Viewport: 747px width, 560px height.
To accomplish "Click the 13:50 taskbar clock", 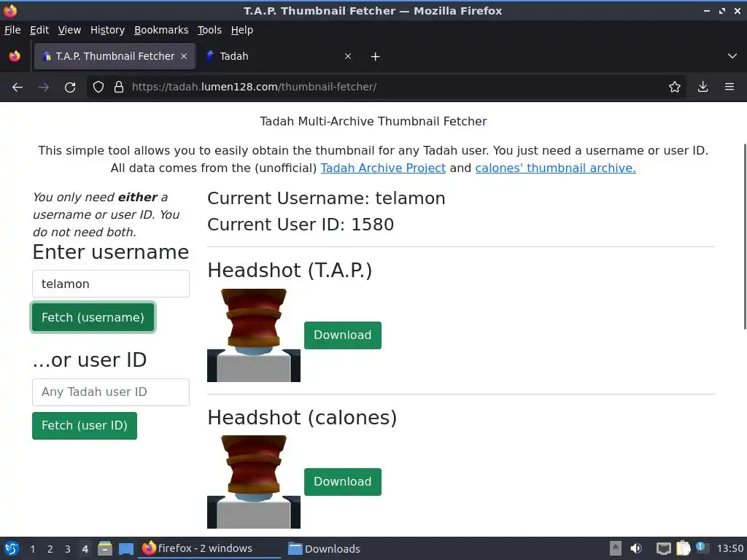I will click(x=729, y=549).
